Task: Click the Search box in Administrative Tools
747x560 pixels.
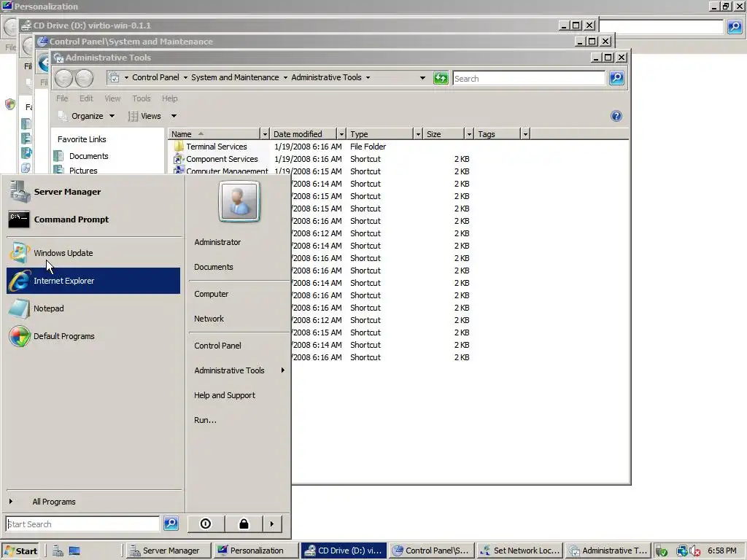Action: point(529,78)
